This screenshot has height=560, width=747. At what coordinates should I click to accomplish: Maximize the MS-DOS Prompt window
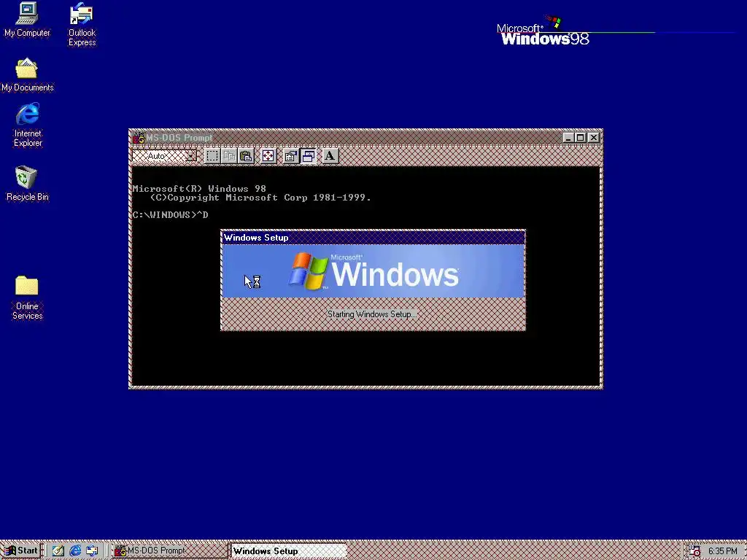[580, 138]
